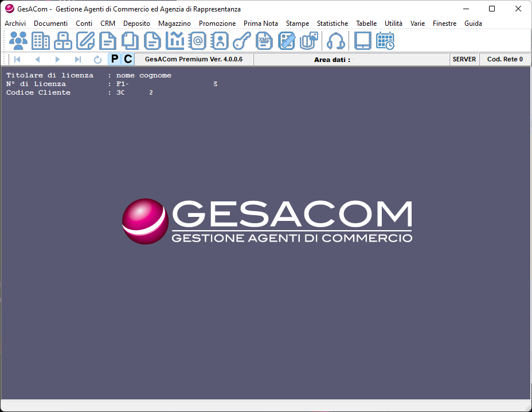This screenshot has width=532, height=412.
Task: Go to the next record
Action: [x=57, y=60]
